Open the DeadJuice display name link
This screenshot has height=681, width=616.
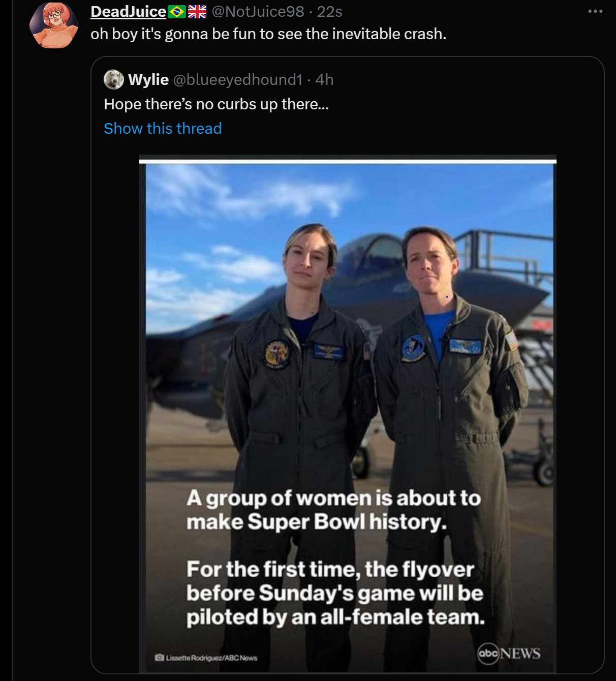click(128, 12)
